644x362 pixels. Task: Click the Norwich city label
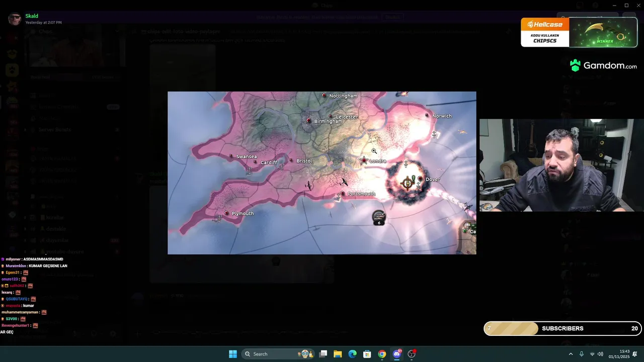pyautogui.click(x=442, y=116)
